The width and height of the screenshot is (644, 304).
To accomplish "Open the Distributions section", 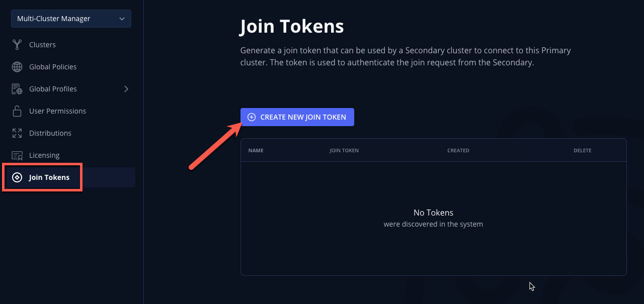I will [50, 133].
